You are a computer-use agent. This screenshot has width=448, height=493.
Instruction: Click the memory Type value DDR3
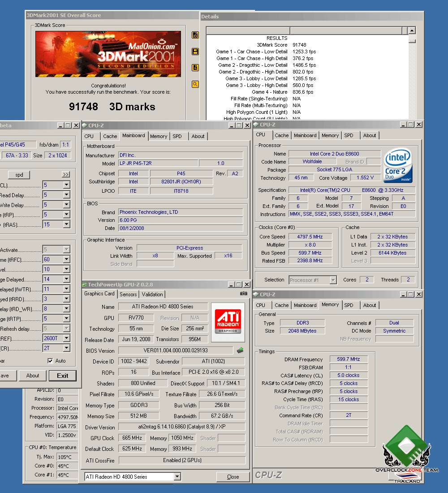click(x=302, y=323)
